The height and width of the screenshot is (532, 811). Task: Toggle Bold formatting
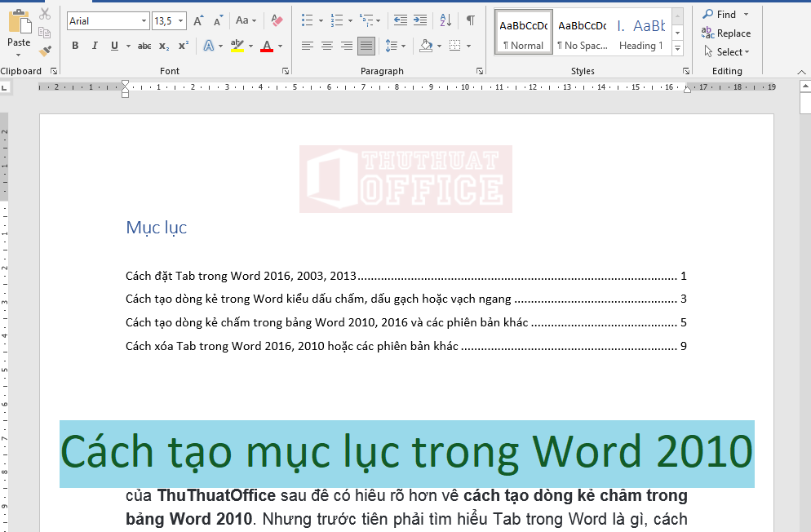[x=74, y=47]
